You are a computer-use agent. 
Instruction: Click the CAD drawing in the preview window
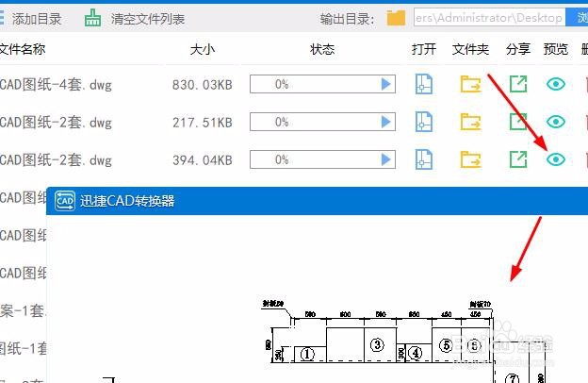[x=407, y=340]
